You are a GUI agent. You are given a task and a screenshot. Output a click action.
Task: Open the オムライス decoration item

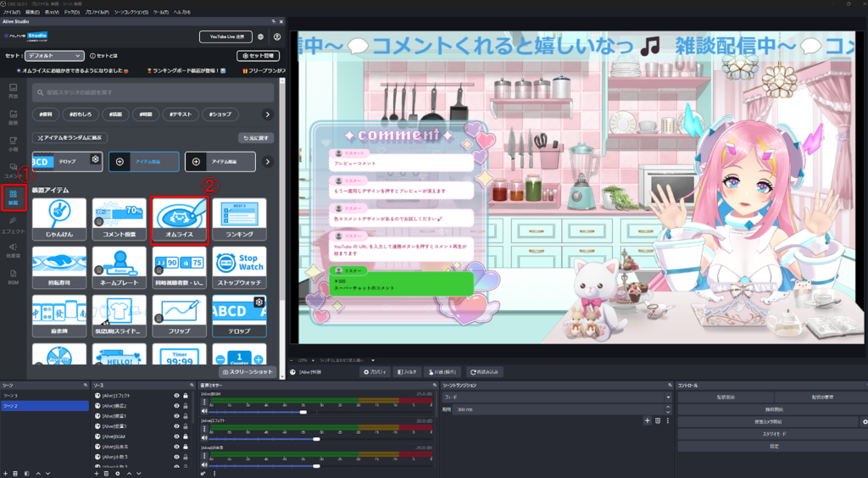tap(179, 221)
